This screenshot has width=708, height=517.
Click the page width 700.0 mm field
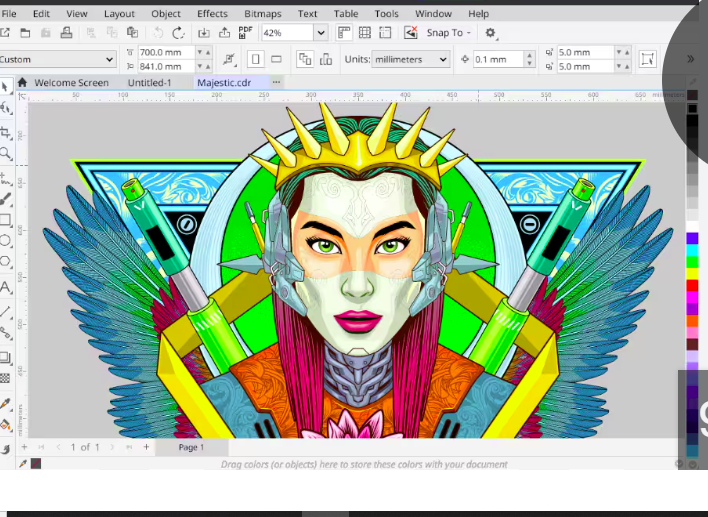click(166, 52)
